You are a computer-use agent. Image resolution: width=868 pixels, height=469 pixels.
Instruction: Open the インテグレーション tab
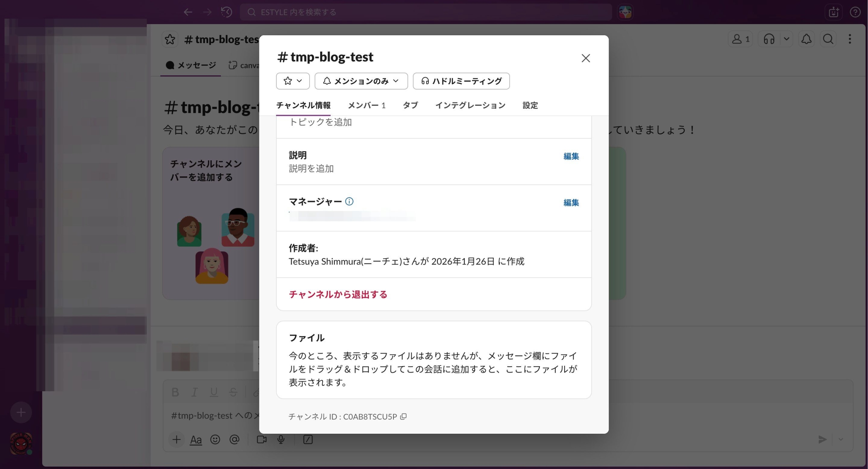[x=470, y=105]
